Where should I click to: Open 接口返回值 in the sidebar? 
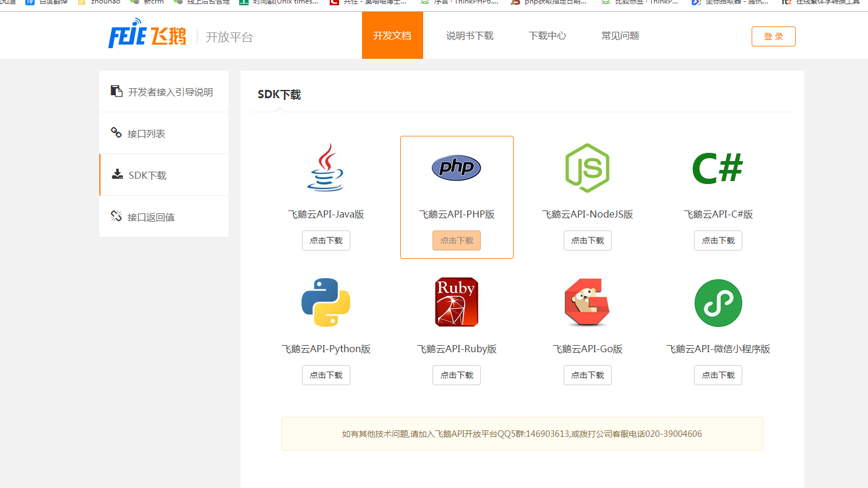pyautogui.click(x=164, y=216)
